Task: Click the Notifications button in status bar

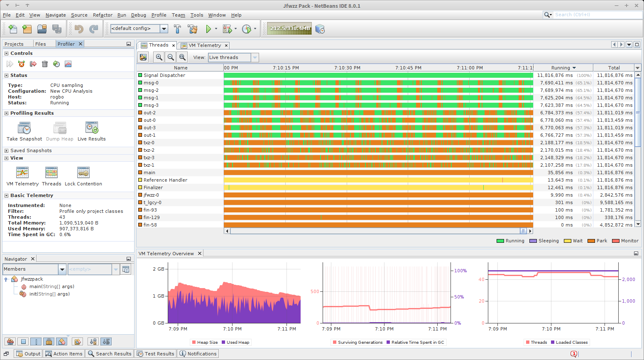Action: 198,353
